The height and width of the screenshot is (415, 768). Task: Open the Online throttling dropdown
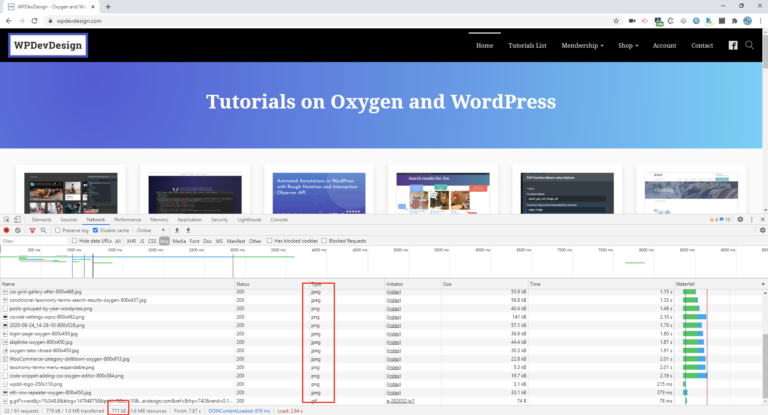pyautogui.click(x=150, y=230)
